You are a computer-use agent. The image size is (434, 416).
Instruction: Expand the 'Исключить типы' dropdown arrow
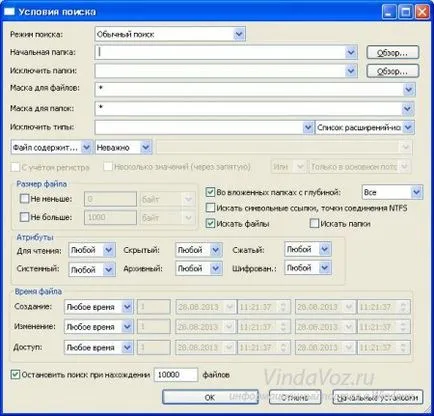[308, 127]
